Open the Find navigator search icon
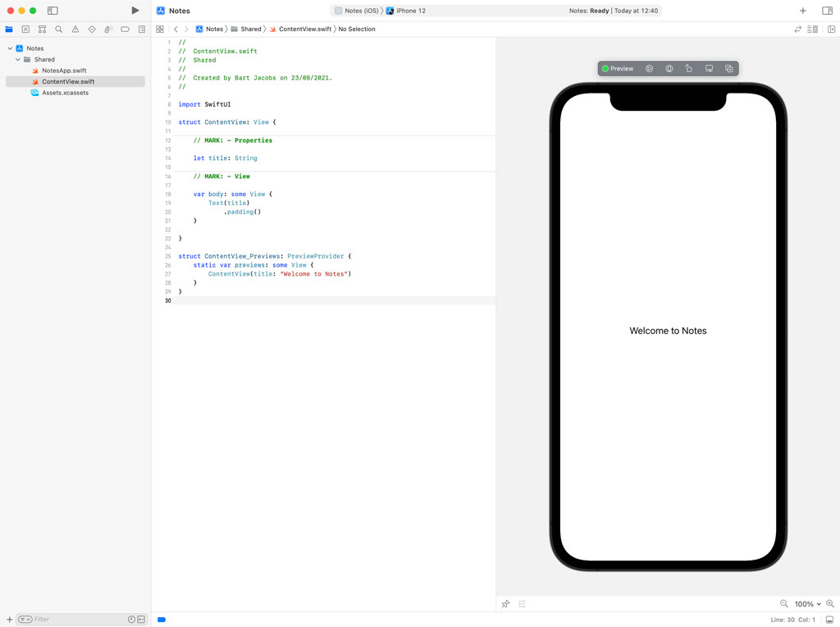Image resolution: width=840 pixels, height=627 pixels. [58, 29]
